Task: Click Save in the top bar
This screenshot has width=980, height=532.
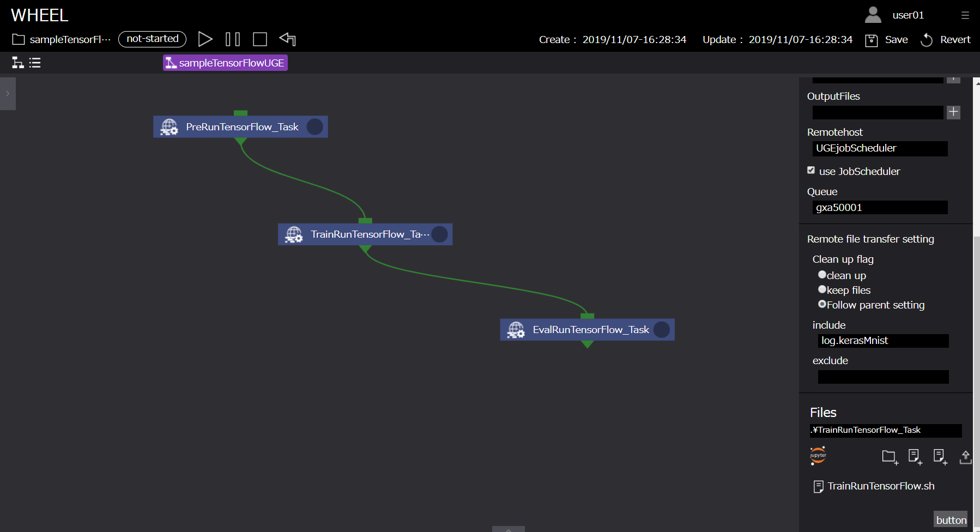Action: (x=887, y=40)
